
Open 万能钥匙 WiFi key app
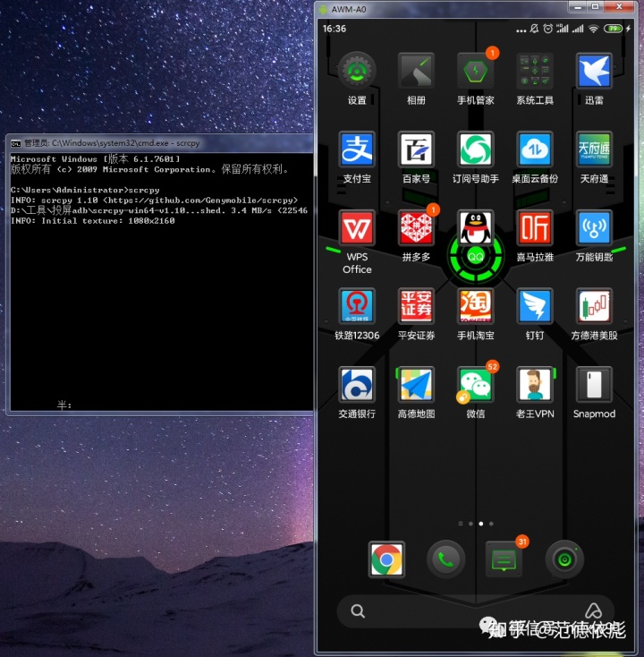coord(594,227)
